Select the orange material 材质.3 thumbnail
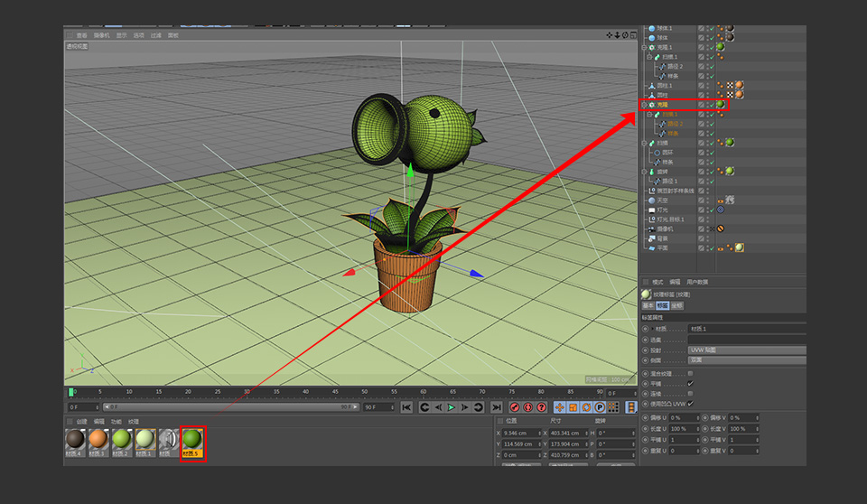This screenshot has width=867, height=504. click(98, 442)
